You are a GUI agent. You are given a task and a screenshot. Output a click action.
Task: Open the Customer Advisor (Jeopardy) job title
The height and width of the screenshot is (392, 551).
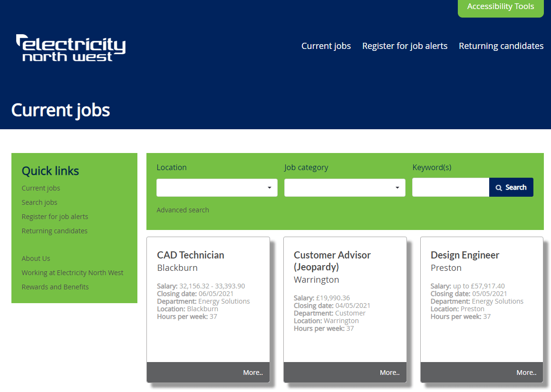click(332, 261)
